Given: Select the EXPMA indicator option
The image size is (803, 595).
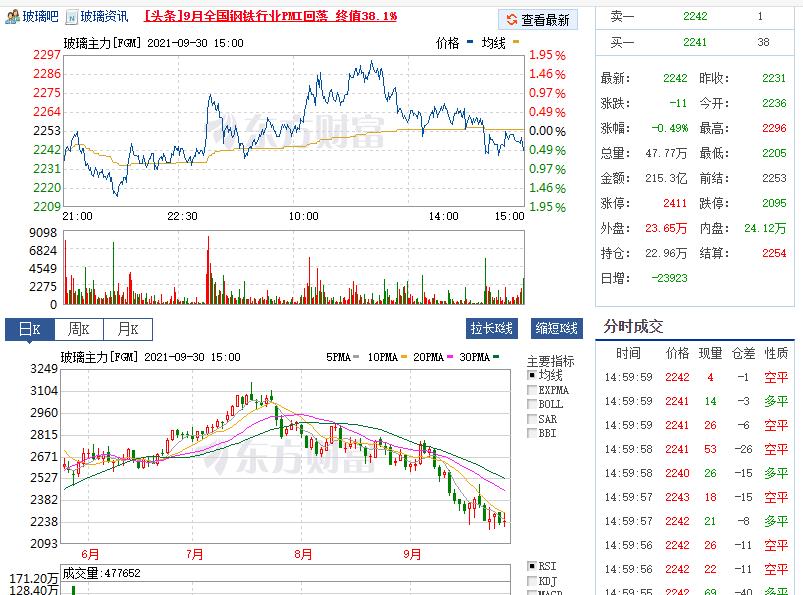Looking at the screenshot, I should point(532,390).
